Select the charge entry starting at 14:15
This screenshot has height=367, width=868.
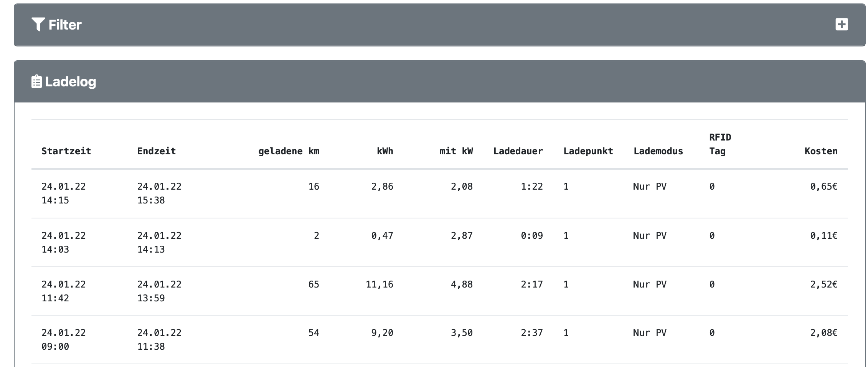click(x=63, y=193)
